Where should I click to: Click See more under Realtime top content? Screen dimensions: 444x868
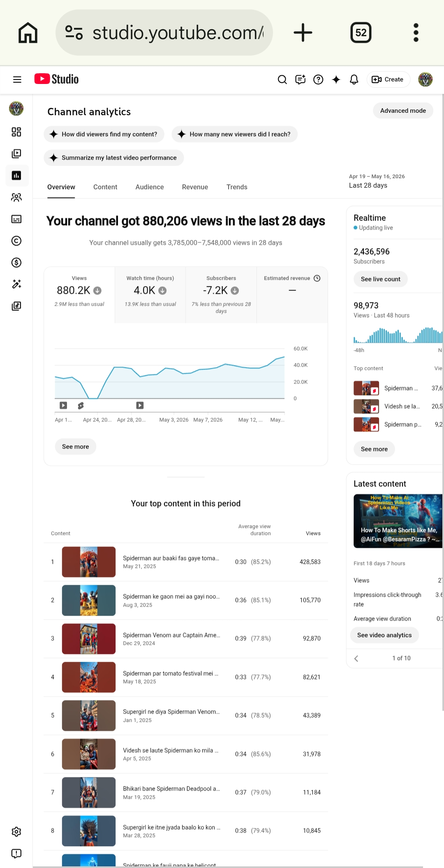pos(375,449)
